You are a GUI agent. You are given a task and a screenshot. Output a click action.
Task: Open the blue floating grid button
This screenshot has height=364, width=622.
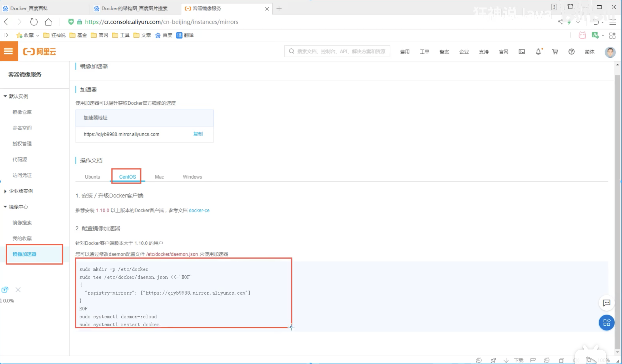coord(606,322)
